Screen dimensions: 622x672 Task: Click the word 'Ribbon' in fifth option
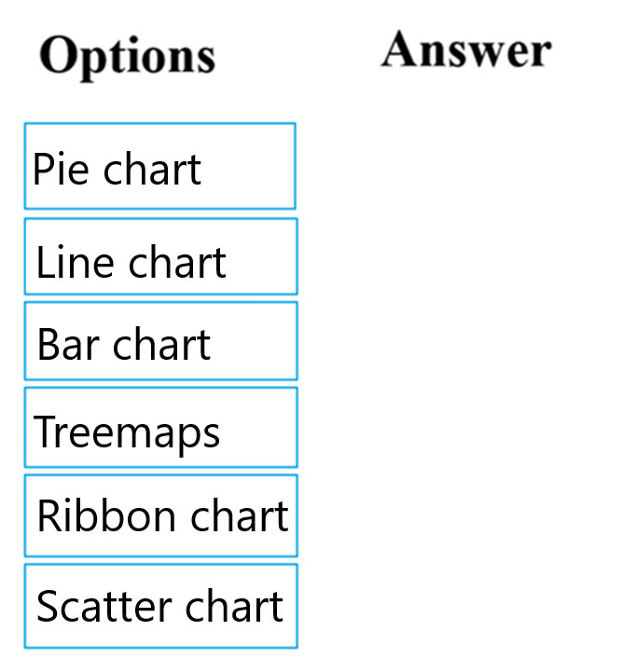[88, 516]
